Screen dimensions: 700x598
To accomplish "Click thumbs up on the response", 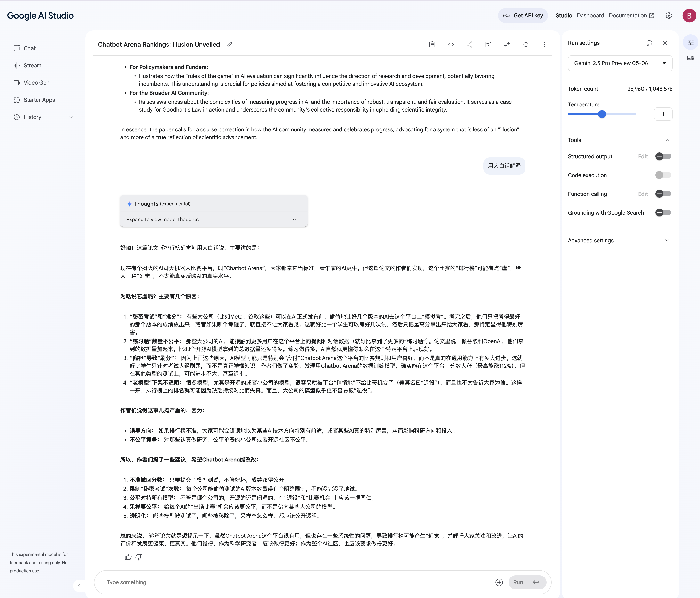I will (128, 557).
